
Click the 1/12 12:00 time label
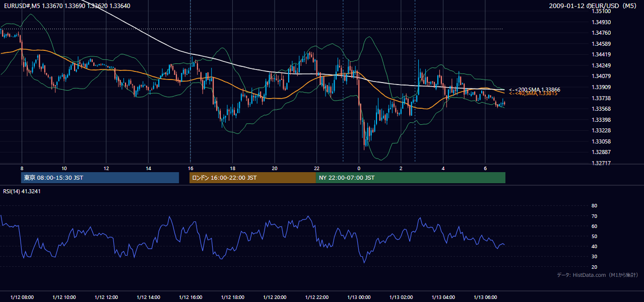(106, 297)
